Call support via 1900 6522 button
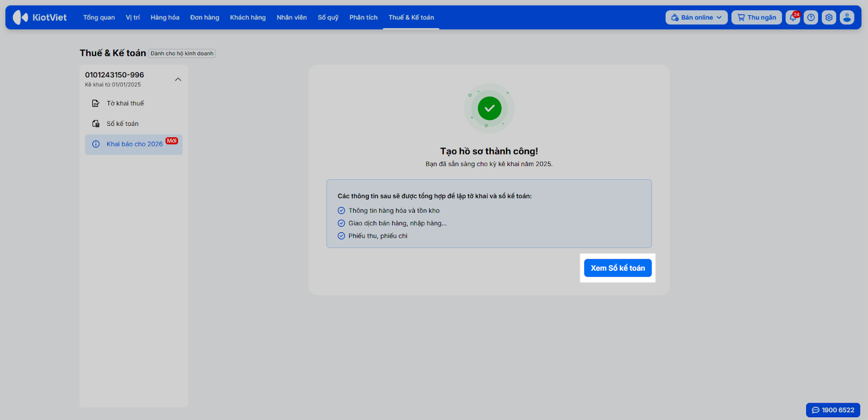868x420 pixels. point(833,410)
